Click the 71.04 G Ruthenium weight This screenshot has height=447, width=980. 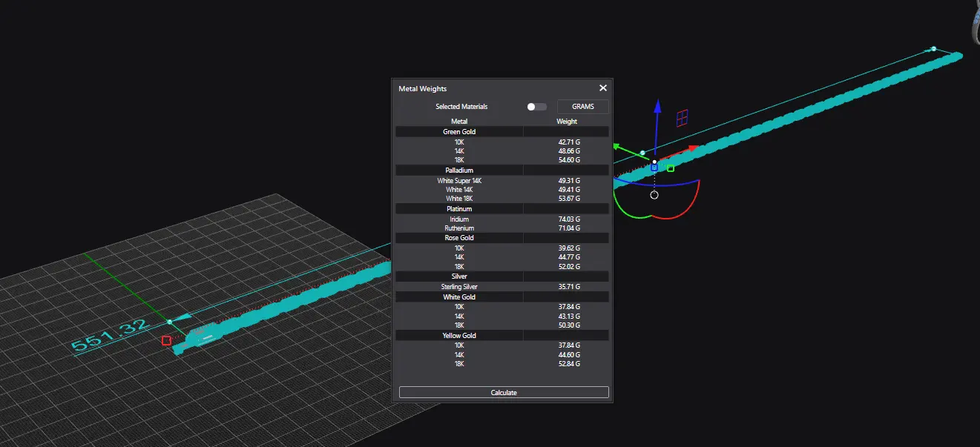click(x=570, y=228)
